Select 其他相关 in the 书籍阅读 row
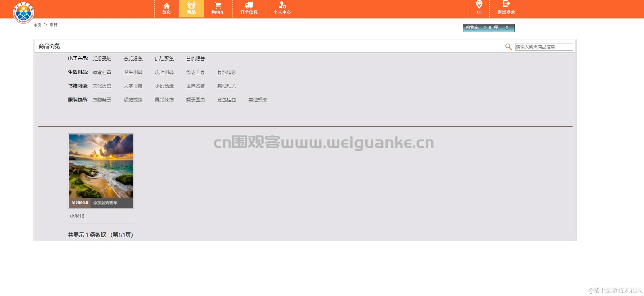Image resolution: width=644 pixels, height=296 pixels. pyautogui.click(x=227, y=86)
